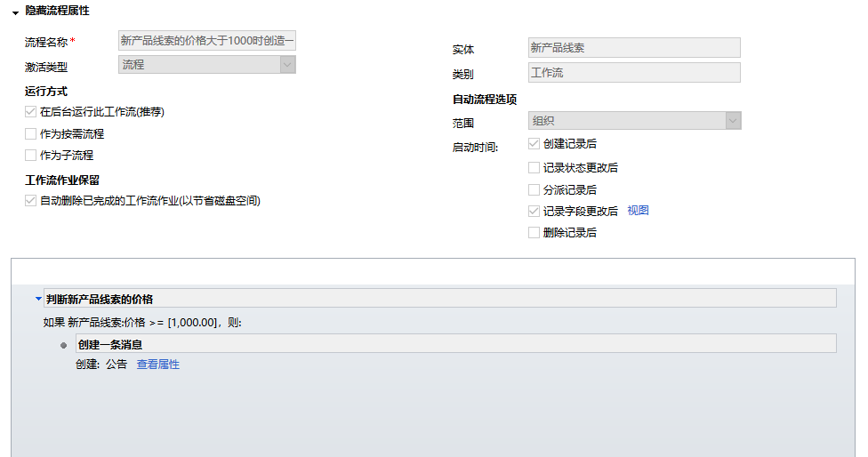Toggle 在后台运行此工作流(推荐) checkbox
868x457 pixels.
[30, 112]
